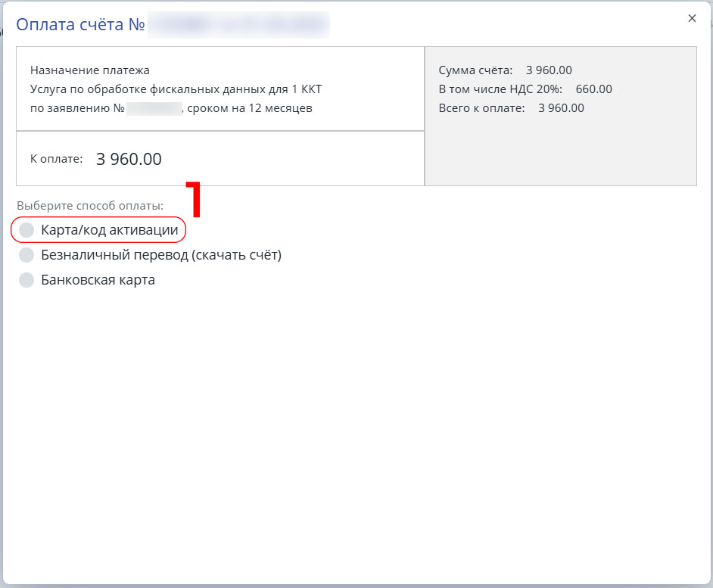Click the Оплата счёта № title
The image size is (713, 588).
point(80,24)
